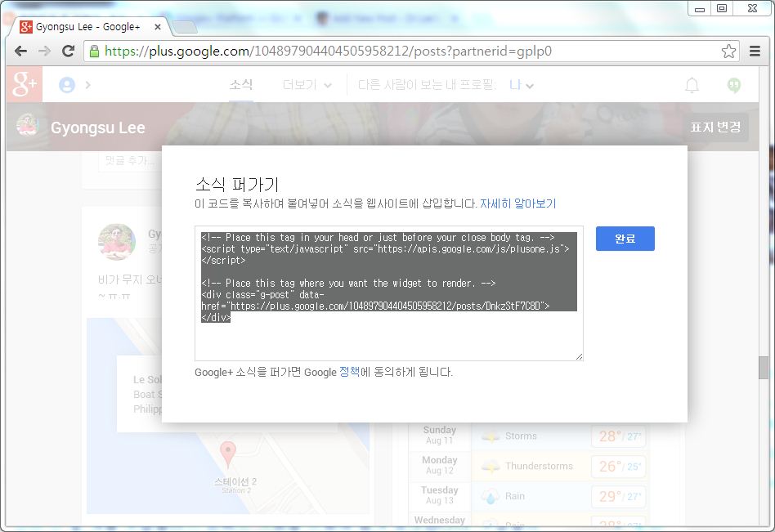Minimize the Chrome window

click(699, 8)
